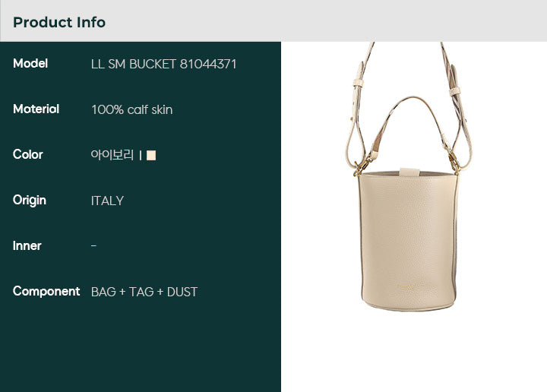Click the BAG + TAG + DUST text

point(144,292)
